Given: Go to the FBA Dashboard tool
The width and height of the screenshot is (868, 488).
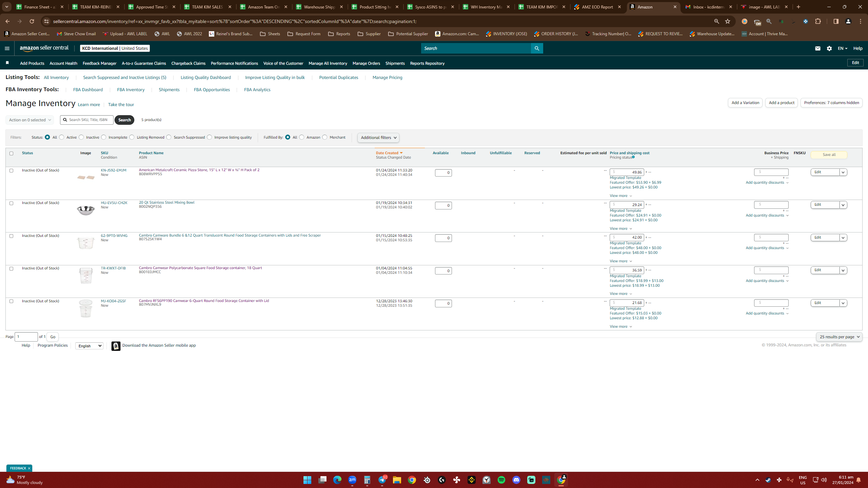Looking at the screenshot, I should coord(88,90).
